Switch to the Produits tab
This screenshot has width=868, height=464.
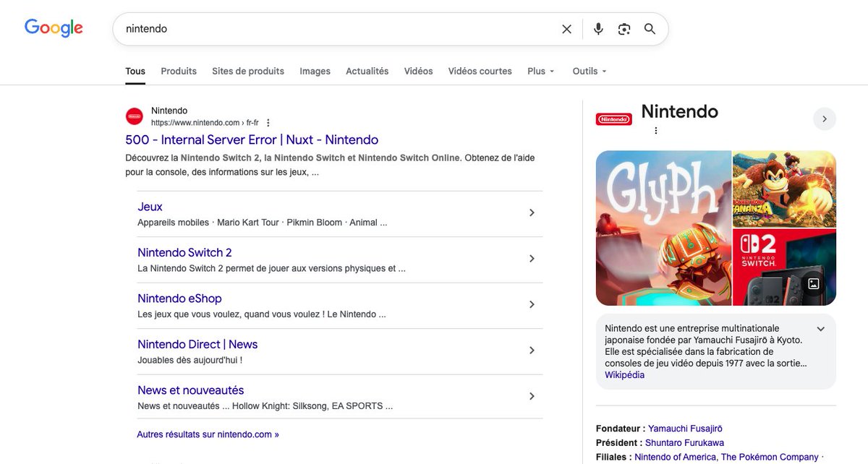pyautogui.click(x=179, y=71)
